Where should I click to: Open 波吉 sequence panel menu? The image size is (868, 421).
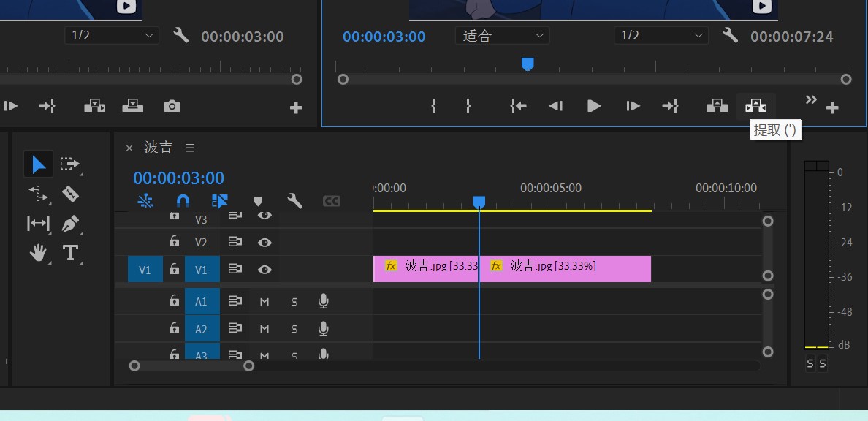click(190, 148)
